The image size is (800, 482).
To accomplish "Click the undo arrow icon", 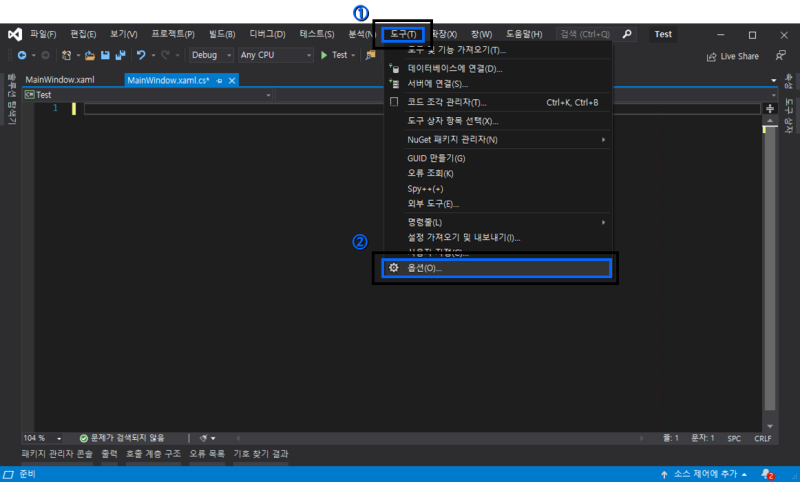I will tap(141, 55).
